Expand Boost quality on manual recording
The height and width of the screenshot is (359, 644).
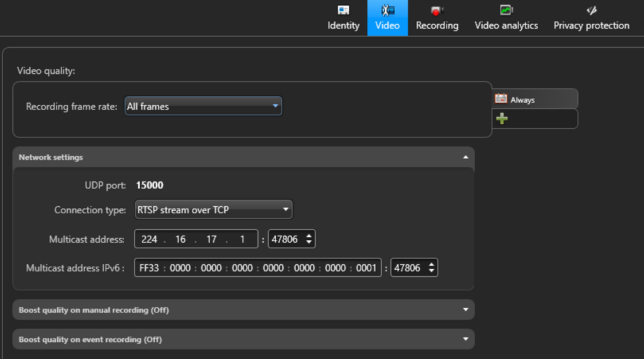pos(466,310)
